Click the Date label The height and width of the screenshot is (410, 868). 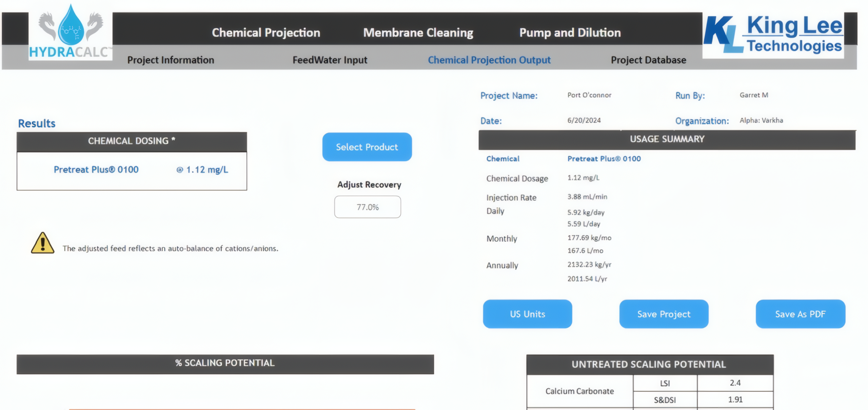point(491,121)
